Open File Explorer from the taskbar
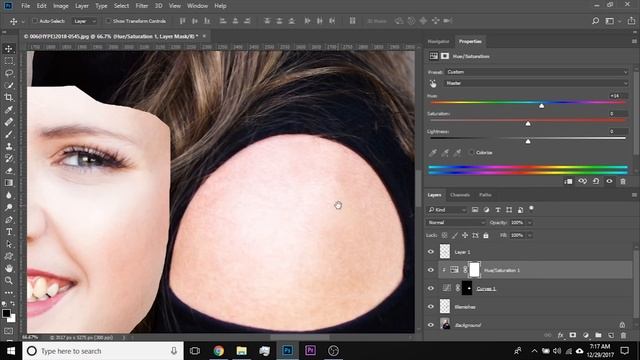 click(242, 351)
